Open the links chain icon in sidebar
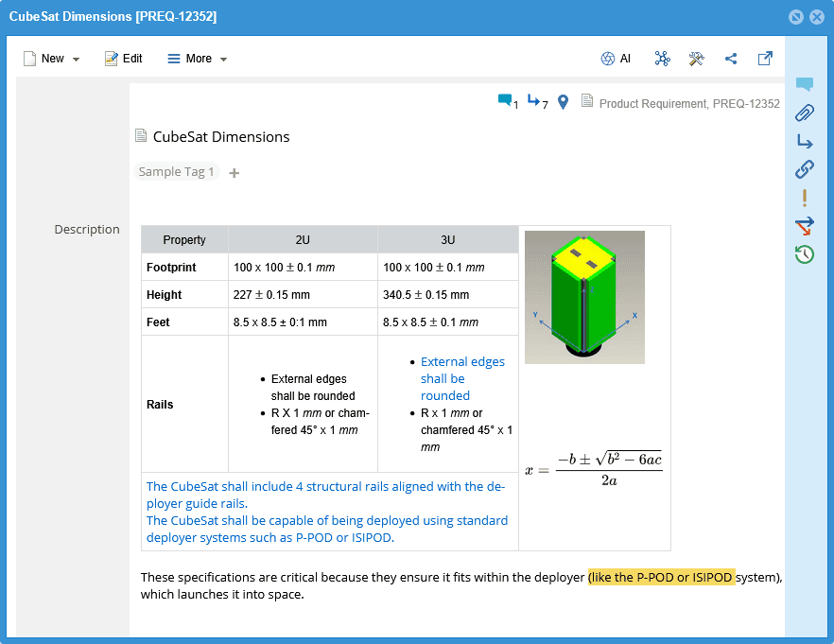Viewport: 834px width, 644px height. coord(805,169)
